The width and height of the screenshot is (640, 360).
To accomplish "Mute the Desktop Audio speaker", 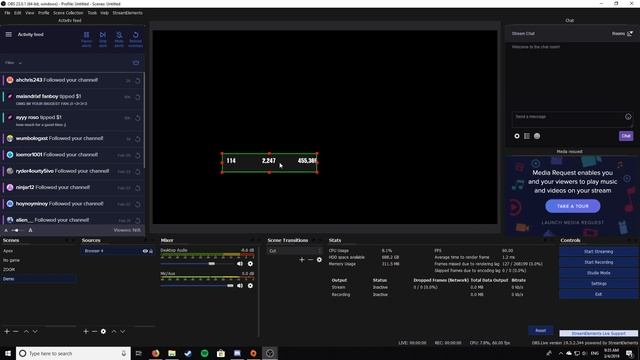I will pos(240,264).
